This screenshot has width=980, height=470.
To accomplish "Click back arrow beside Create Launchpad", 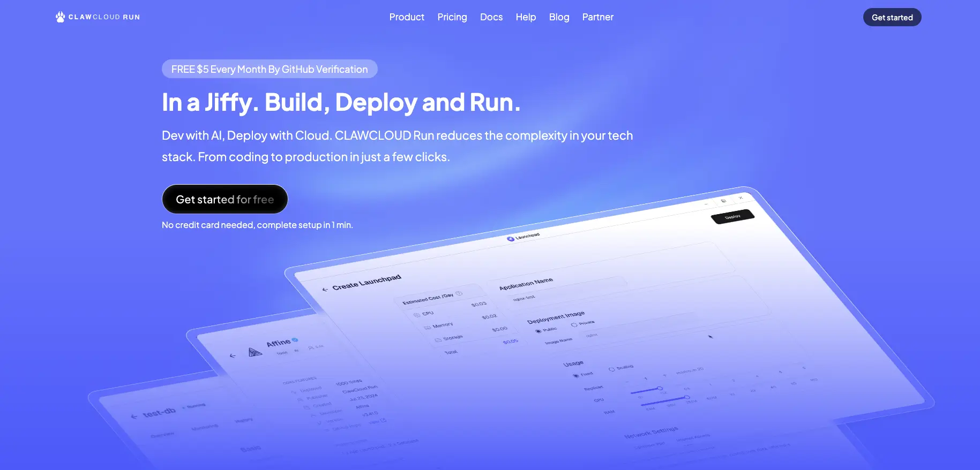I will [325, 290].
